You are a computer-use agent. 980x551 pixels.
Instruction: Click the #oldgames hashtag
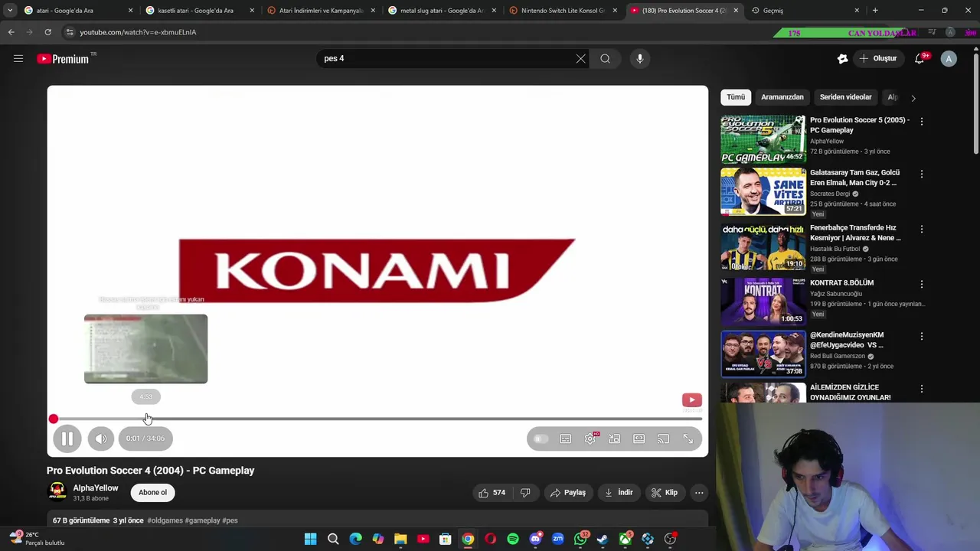click(x=165, y=520)
